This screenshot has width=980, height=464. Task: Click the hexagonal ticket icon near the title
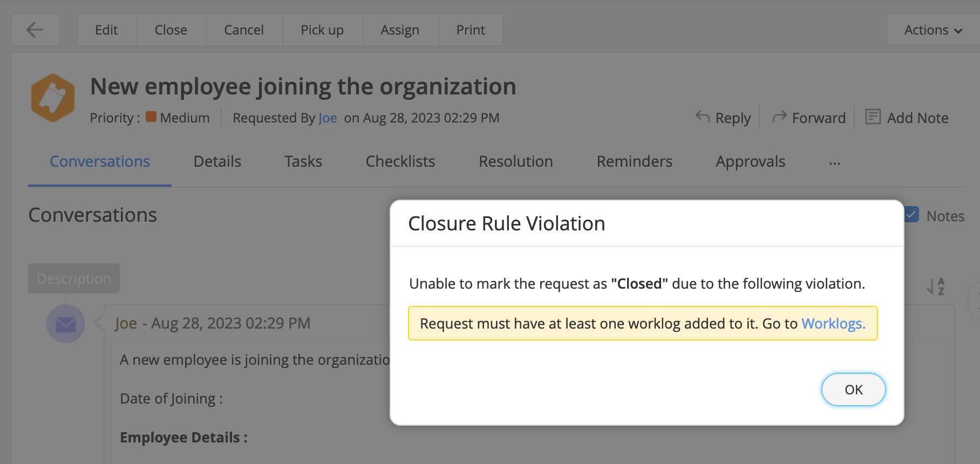coord(52,97)
